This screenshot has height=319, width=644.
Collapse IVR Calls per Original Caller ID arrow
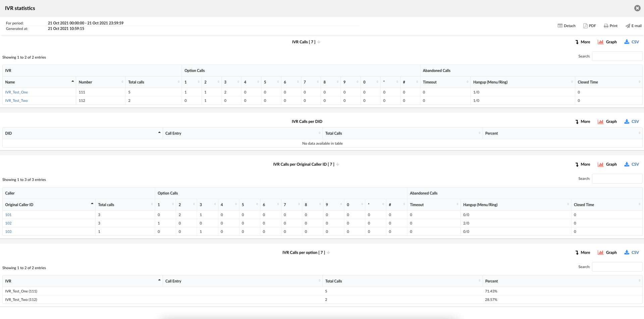(338, 164)
